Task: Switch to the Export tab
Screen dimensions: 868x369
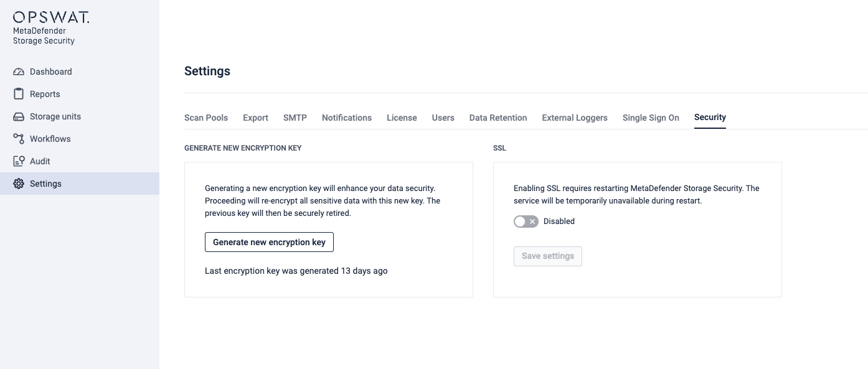Action: click(x=255, y=118)
